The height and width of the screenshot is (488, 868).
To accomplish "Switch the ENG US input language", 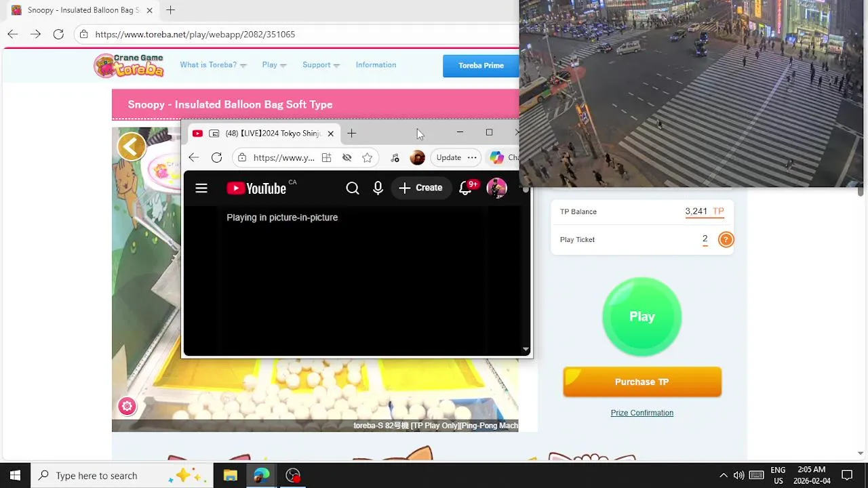I will (778, 475).
